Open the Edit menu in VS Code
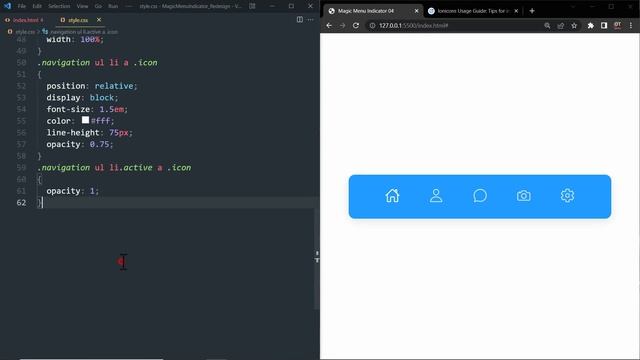This screenshot has width=640, height=360. tap(37, 6)
